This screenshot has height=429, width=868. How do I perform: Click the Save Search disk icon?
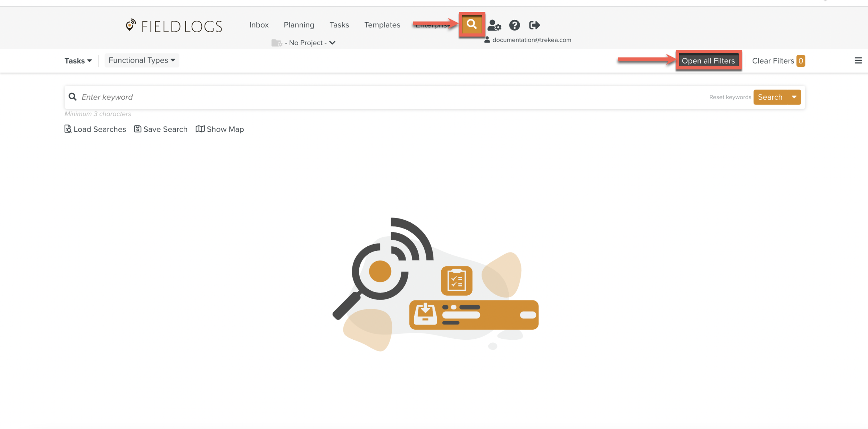click(138, 129)
